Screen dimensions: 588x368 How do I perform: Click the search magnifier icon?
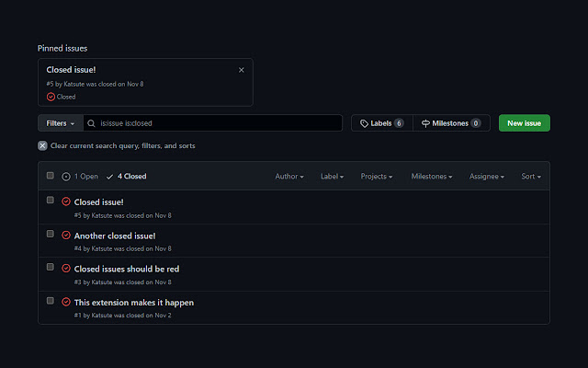pos(91,123)
